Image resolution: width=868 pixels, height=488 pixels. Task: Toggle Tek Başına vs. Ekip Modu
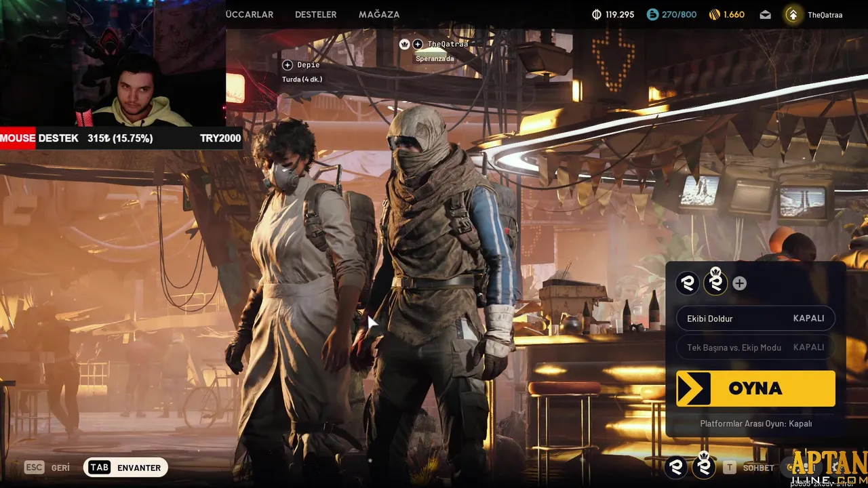pos(755,347)
